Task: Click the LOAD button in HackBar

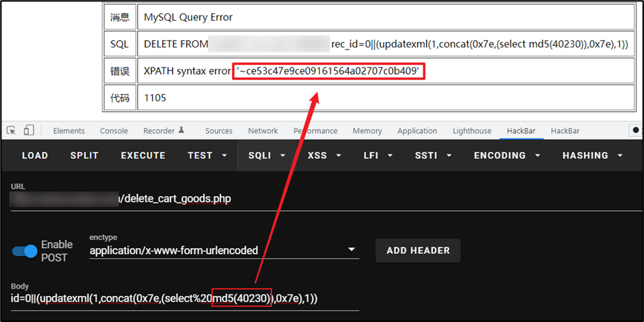Action: click(35, 155)
